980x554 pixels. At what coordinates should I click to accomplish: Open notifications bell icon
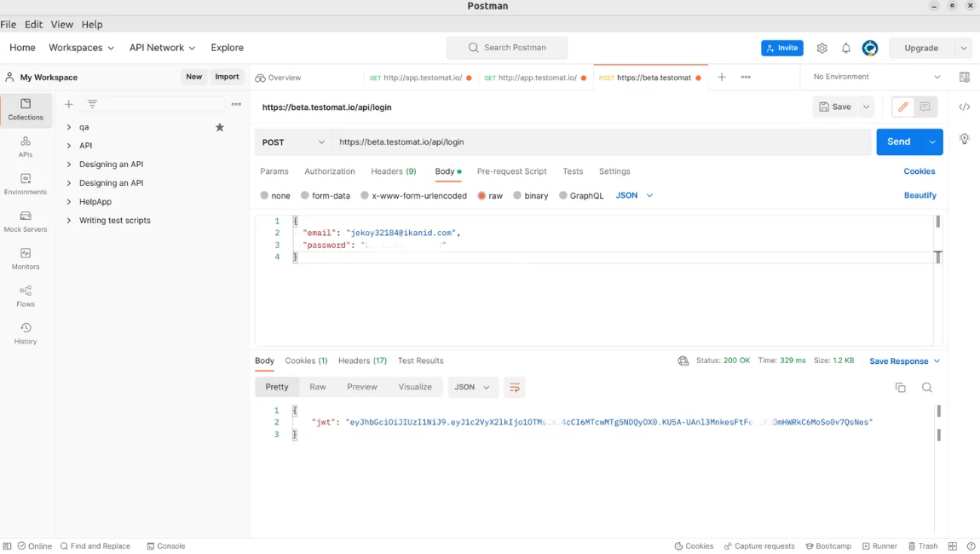coord(846,49)
